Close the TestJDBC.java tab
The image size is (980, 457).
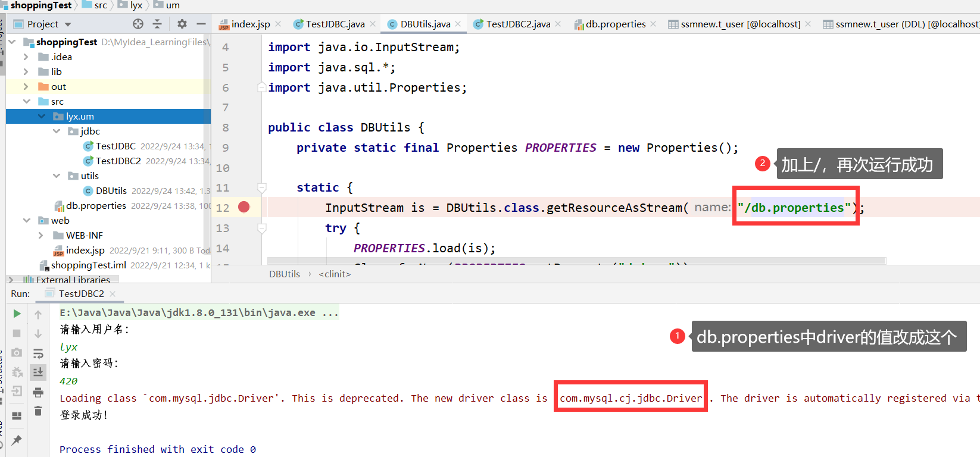pos(373,24)
